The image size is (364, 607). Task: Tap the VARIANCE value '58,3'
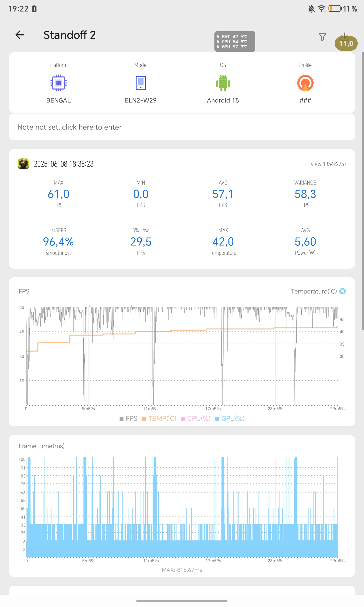[x=305, y=194]
